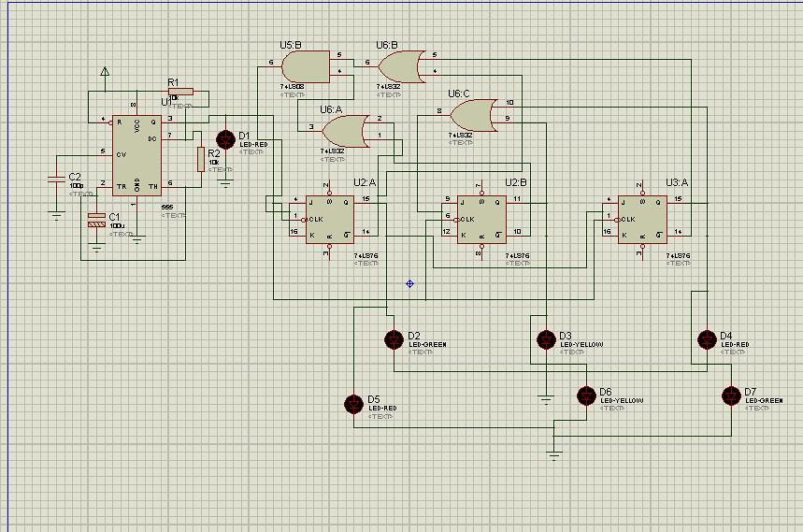The width and height of the screenshot is (803, 532).
Task: Click the D7 green LED symbol
Action: [x=731, y=395]
